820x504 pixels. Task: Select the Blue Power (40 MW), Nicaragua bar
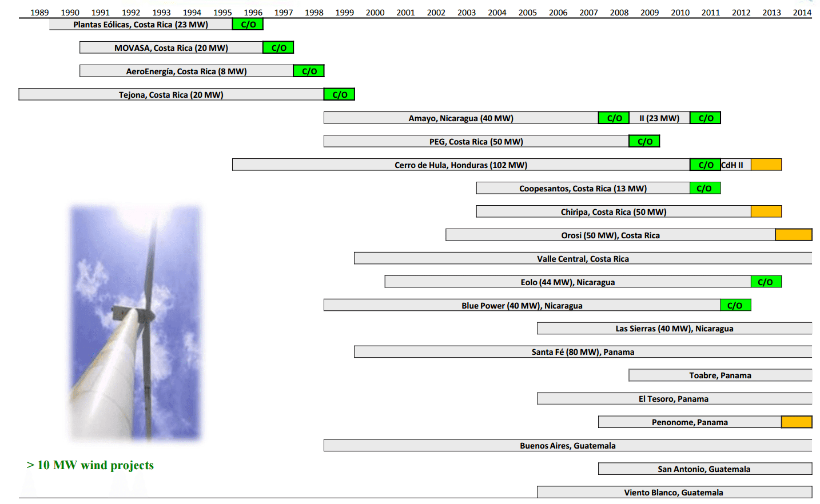pyautogui.click(x=522, y=306)
